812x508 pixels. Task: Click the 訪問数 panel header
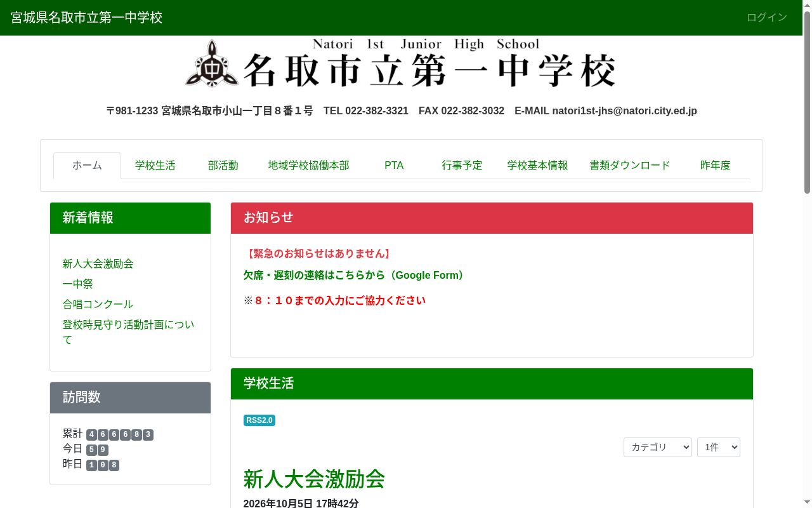click(130, 398)
